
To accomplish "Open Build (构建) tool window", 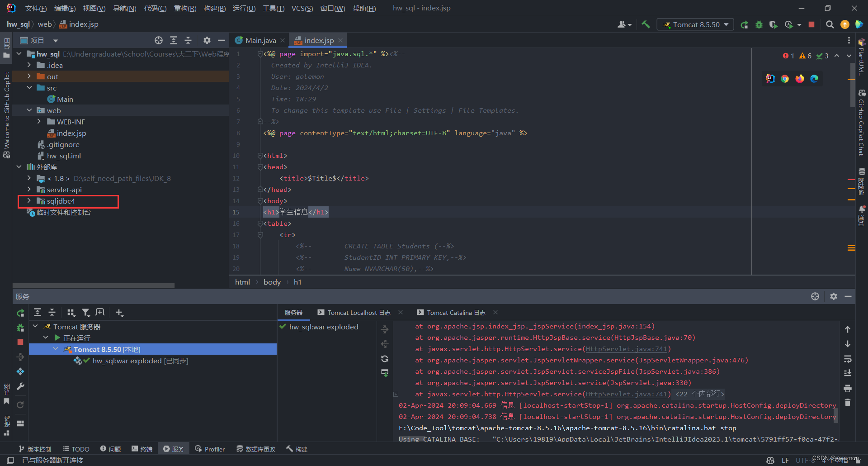I will click(x=297, y=449).
